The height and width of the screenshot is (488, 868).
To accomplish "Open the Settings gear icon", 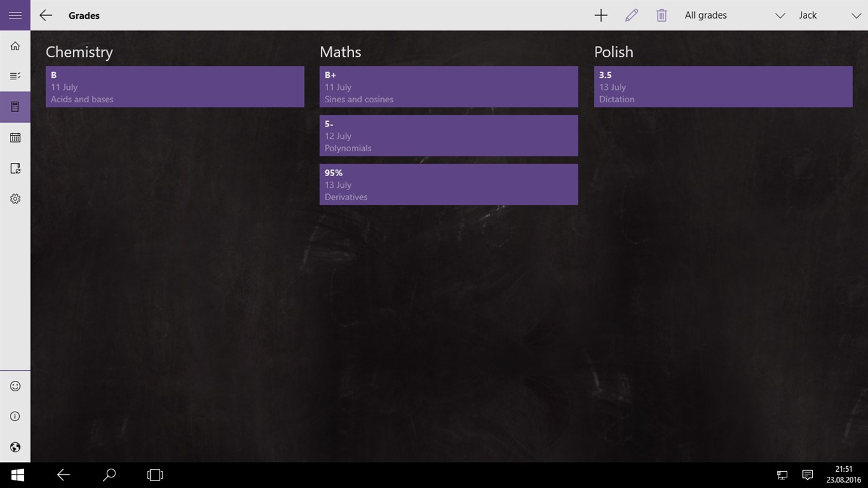I will (15, 198).
